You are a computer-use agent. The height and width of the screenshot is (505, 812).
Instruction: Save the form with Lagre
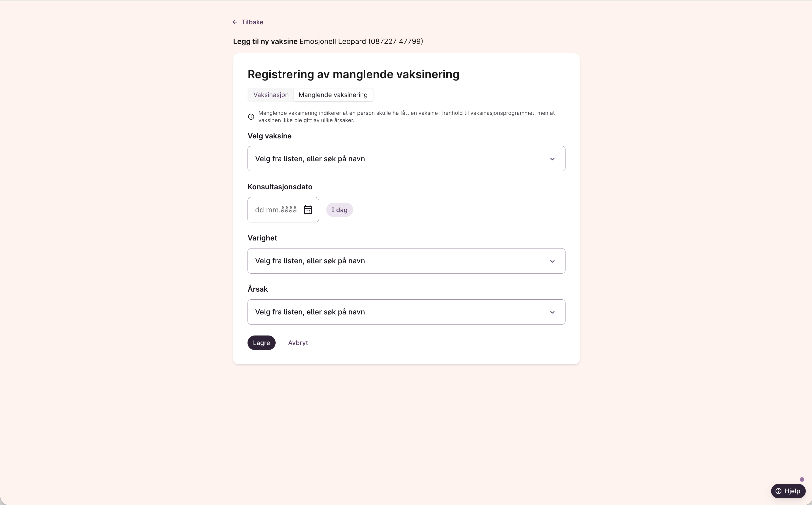[261, 343]
